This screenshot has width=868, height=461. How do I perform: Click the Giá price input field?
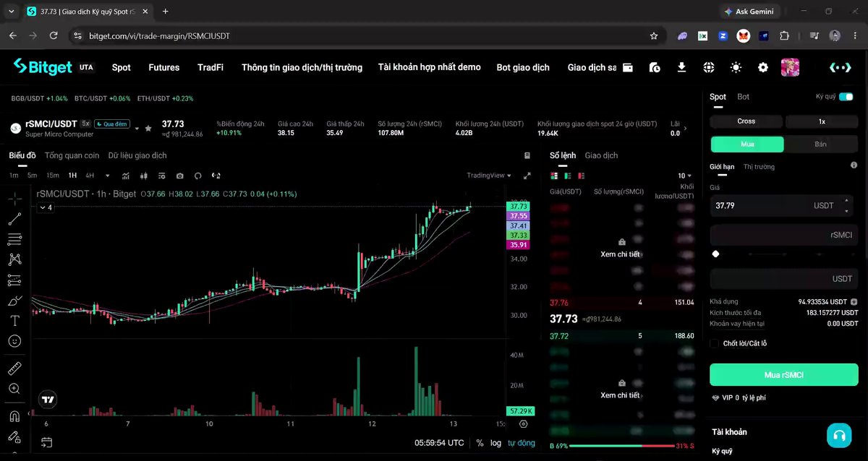[x=783, y=205]
